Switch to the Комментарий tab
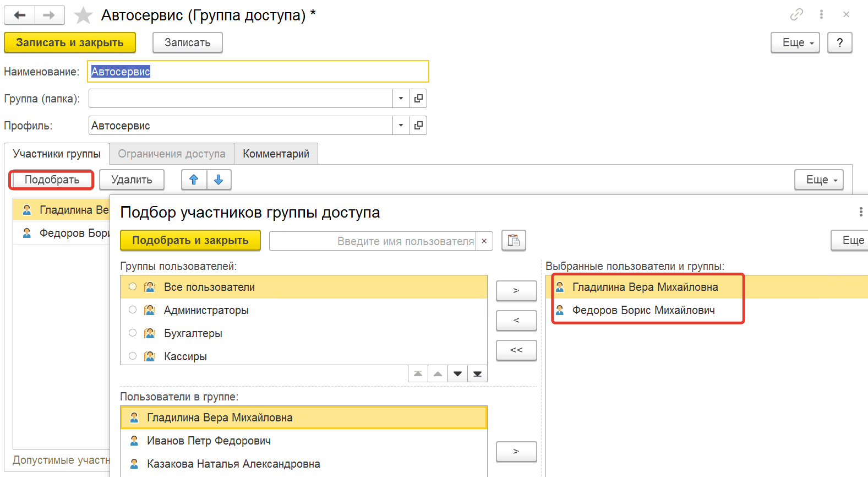The image size is (868, 477). (x=276, y=154)
